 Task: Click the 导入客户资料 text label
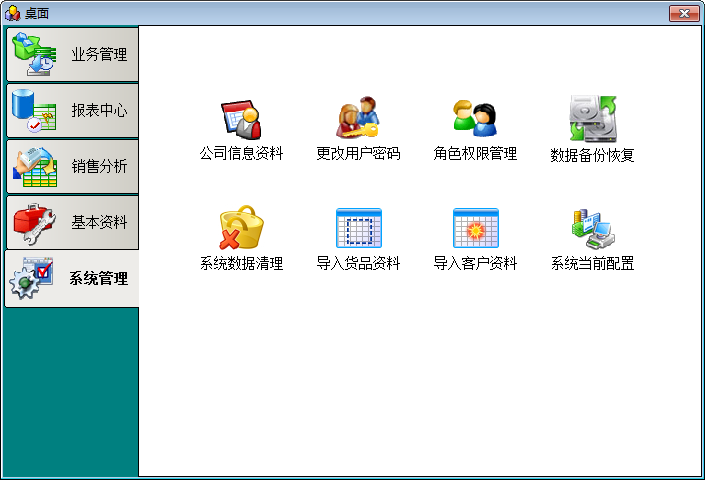[475, 263]
